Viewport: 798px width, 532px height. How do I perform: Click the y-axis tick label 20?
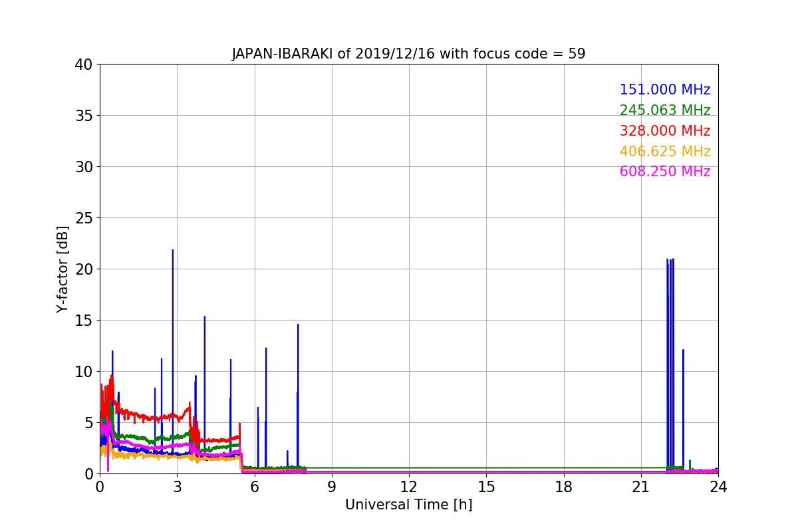(84, 269)
